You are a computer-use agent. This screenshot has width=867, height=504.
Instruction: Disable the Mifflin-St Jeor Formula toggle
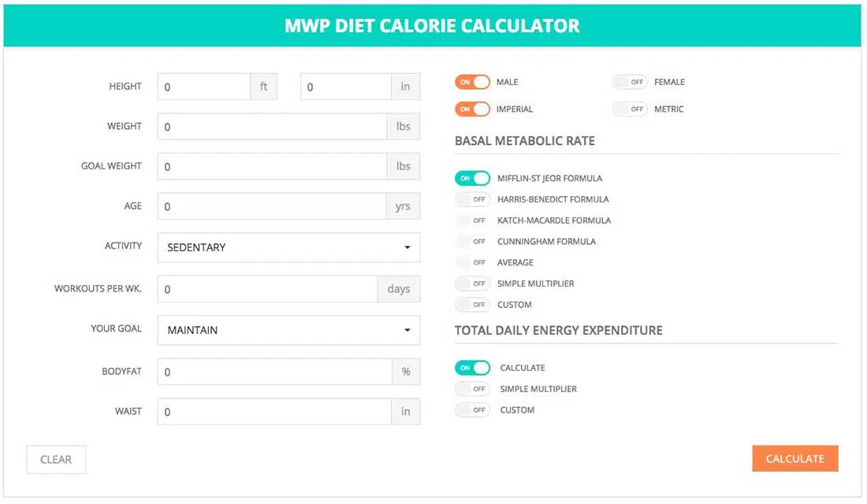click(472, 178)
